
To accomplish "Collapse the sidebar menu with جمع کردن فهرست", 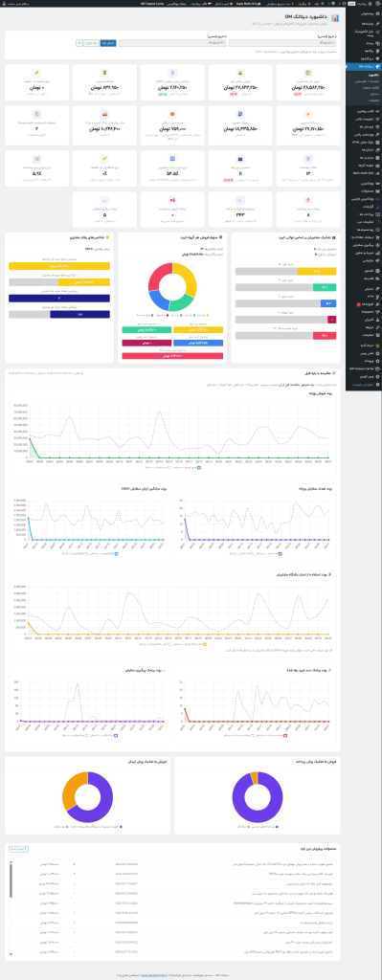I will pos(363,385).
